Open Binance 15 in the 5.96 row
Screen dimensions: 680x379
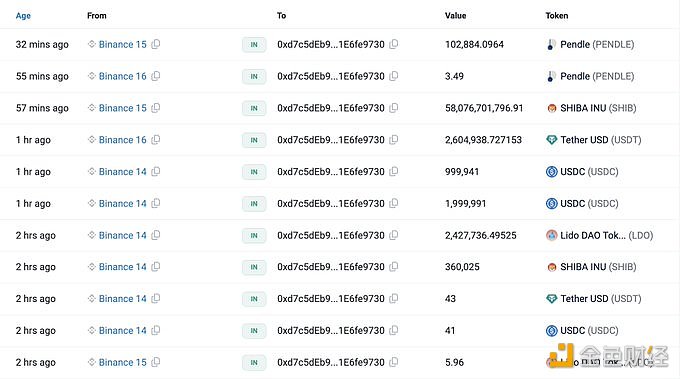(x=123, y=362)
